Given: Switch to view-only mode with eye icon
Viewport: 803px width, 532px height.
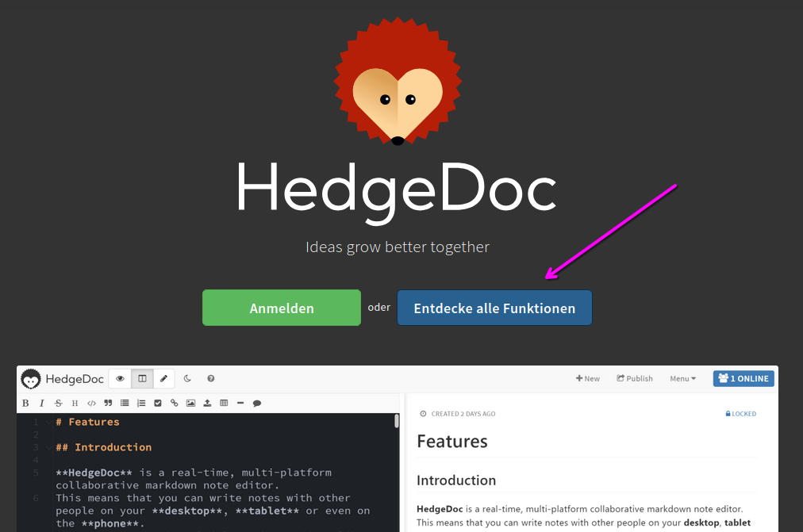Looking at the screenshot, I should click(121, 378).
